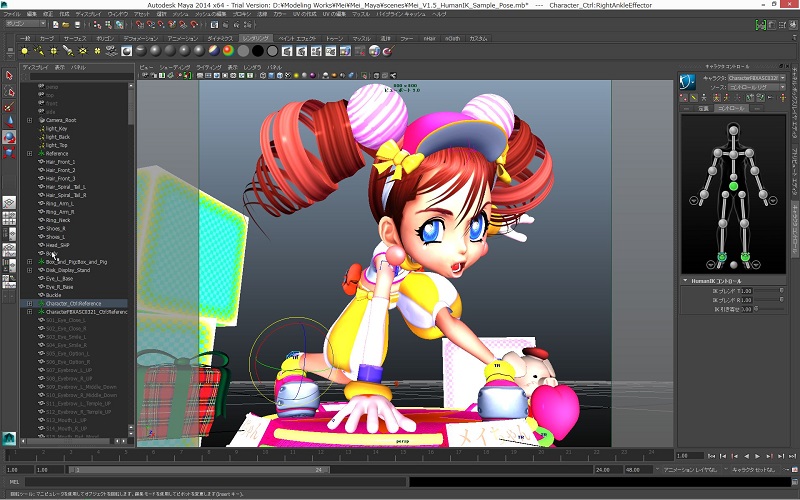The height and width of the screenshot is (500, 800).
Task: Expand Box_and_PigcBox_and_Pig node
Action: click(29, 262)
